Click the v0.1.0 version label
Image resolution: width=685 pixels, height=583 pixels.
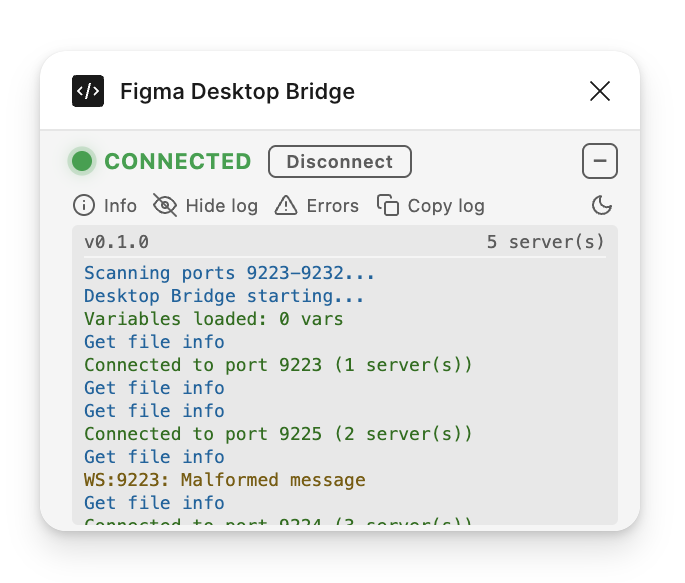click(116, 242)
